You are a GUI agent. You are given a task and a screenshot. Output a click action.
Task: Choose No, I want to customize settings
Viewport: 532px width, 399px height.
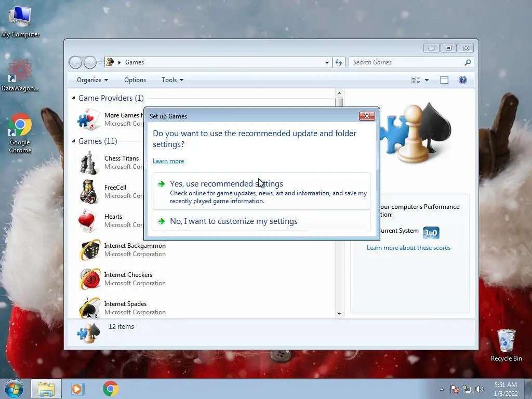pyautogui.click(x=262, y=221)
